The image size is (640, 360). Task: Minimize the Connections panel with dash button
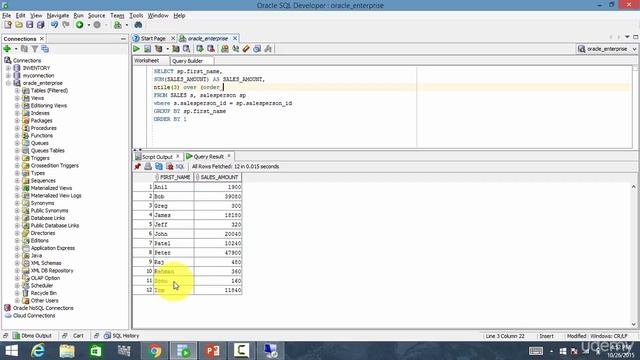[123, 39]
